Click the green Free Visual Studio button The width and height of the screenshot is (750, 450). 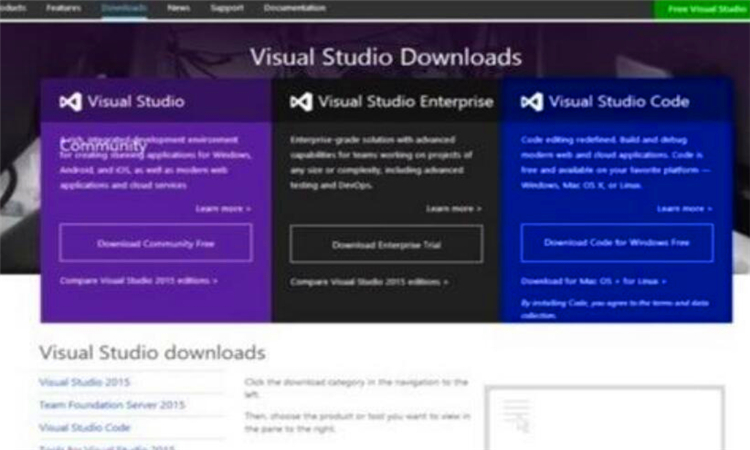pyautogui.click(x=702, y=9)
